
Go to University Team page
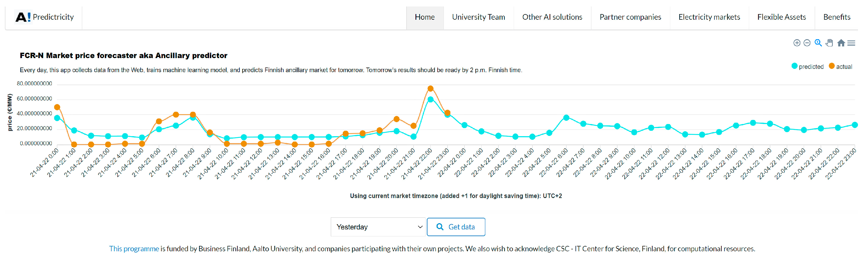pyautogui.click(x=478, y=17)
